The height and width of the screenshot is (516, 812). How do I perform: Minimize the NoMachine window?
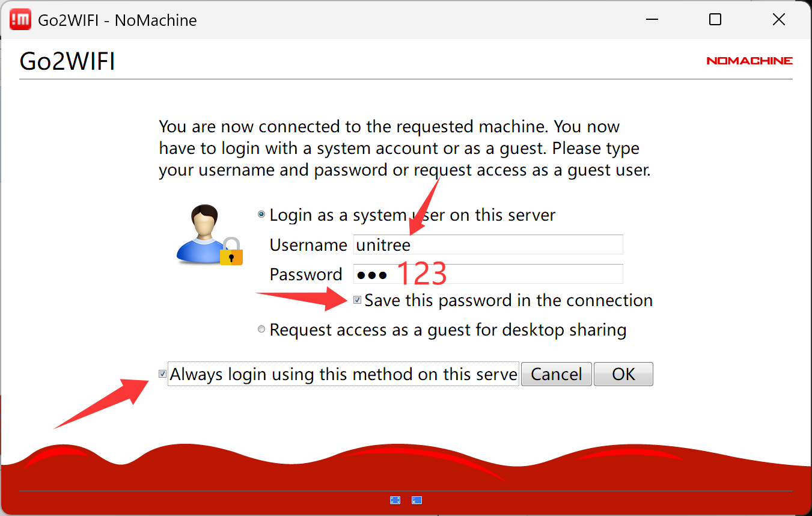click(x=652, y=20)
